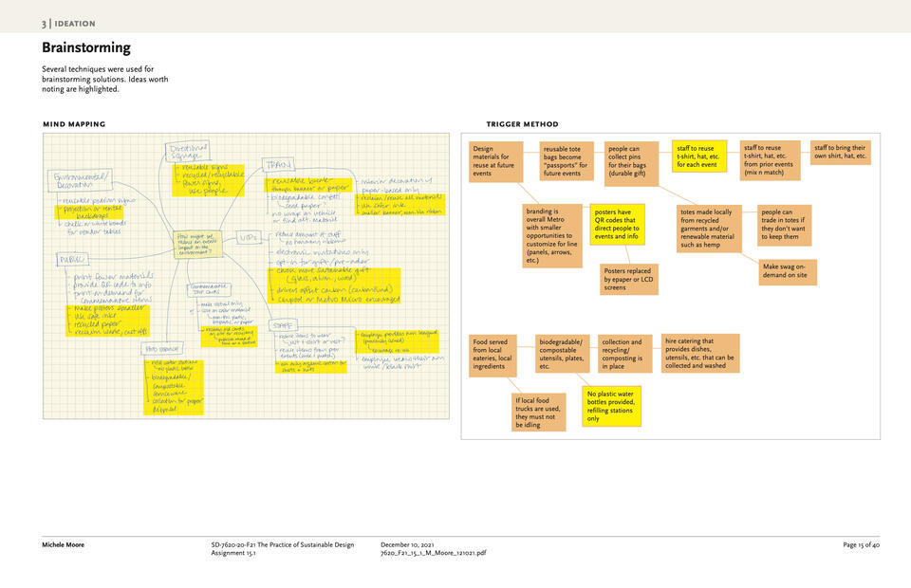Select the "Directional Signage" node in the mind map
Viewport: 911px width, 588px height.
pos(187,152)
